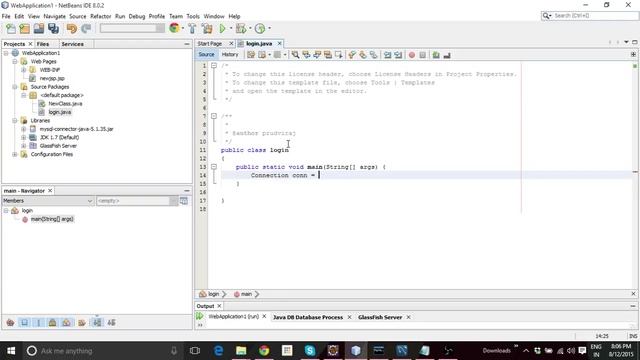This screenshot has height=360, width=640.
Task: Collapse the main method code fold
Action: (214, 167)
